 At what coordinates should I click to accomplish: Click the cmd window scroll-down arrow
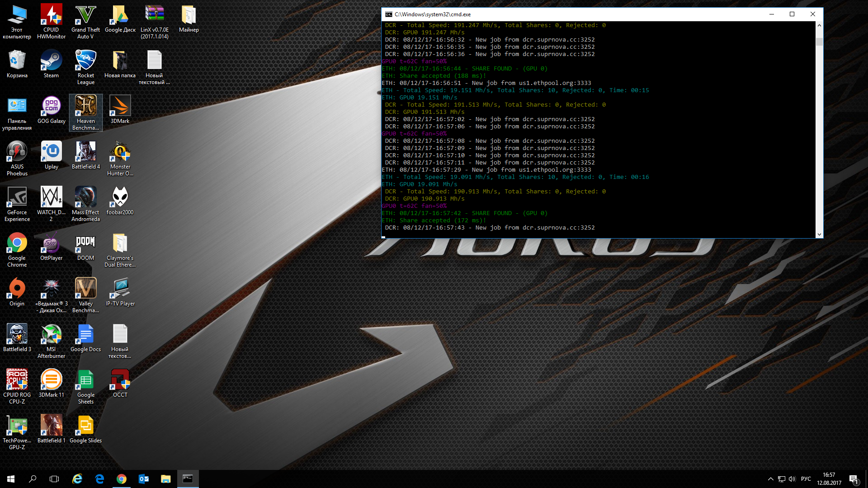pyautogui.click(x=819, y=235)
